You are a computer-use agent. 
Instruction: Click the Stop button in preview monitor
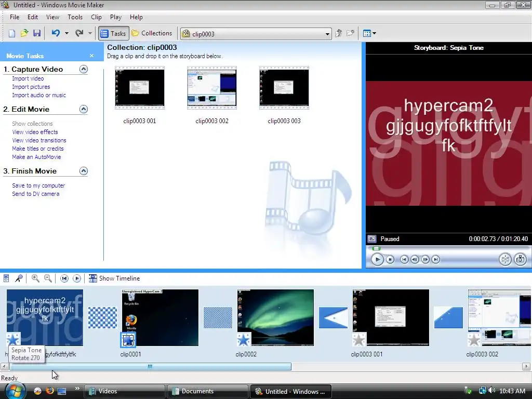[x=390, y=260]
